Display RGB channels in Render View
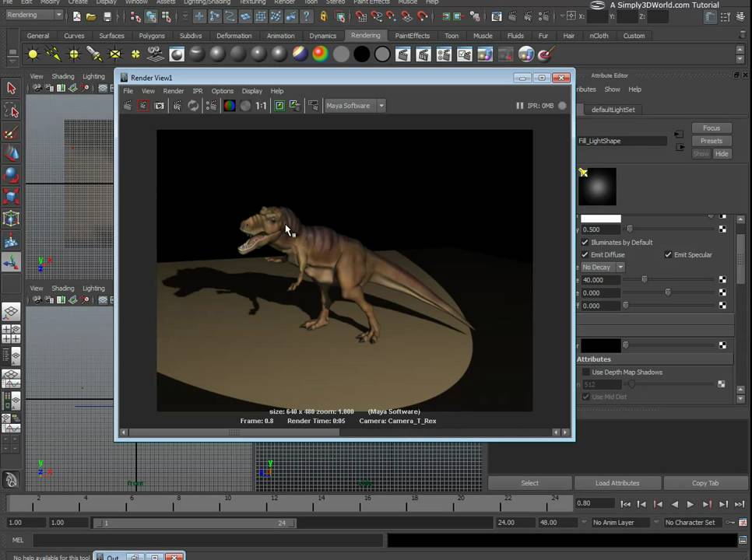This screenshot has width=752, height=560. 230,106
